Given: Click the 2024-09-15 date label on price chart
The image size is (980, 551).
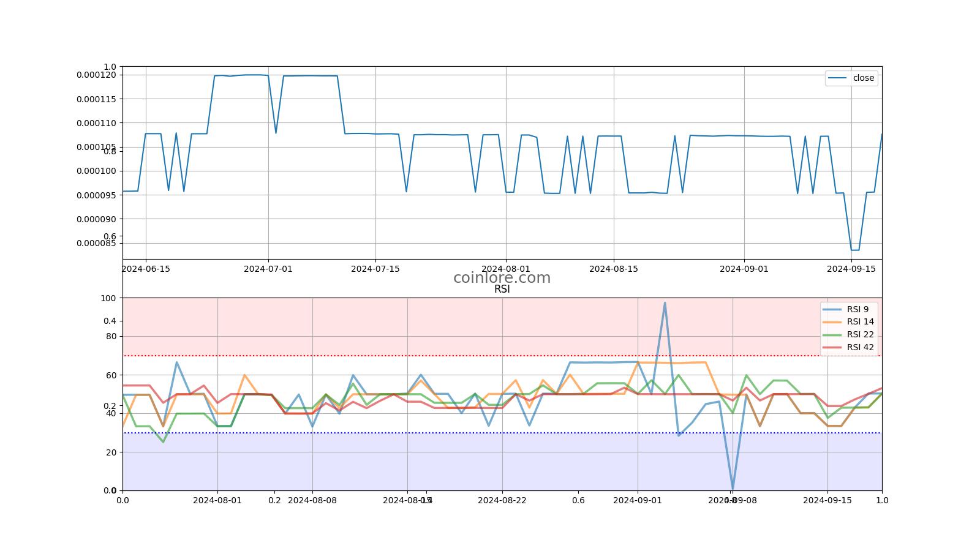Looking at the screenshot, I should (851, 269).
